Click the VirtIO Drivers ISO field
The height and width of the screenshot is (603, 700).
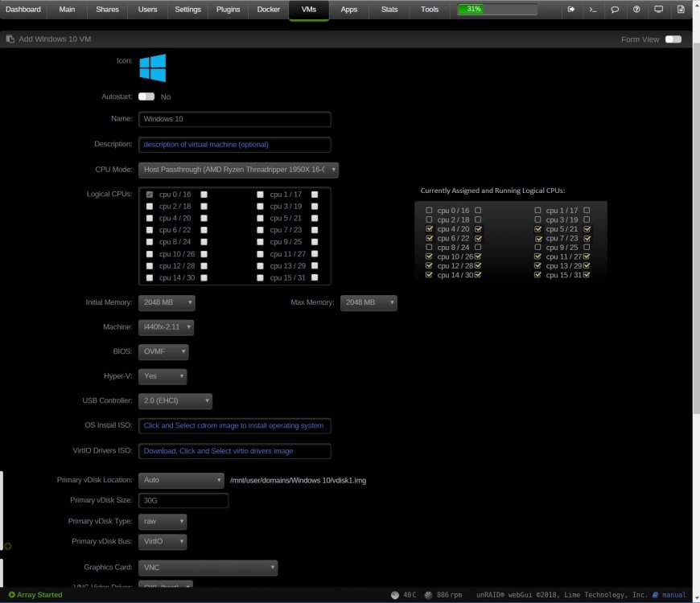235,451
